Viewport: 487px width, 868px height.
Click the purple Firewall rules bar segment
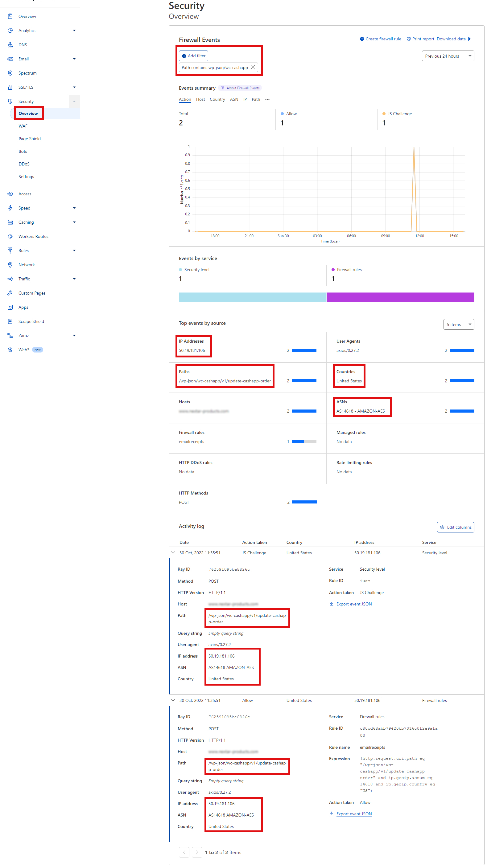click(x=400, y=297)
